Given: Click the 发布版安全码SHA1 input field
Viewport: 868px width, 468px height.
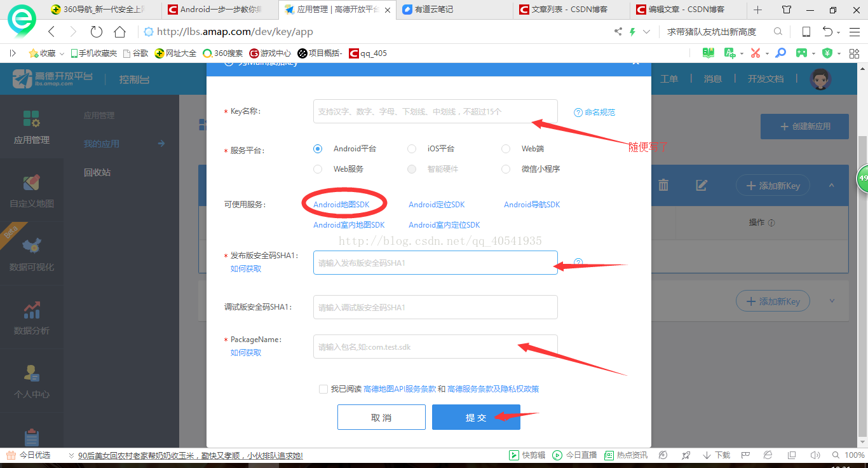Looking at the screenshot, I should (435, 263).
